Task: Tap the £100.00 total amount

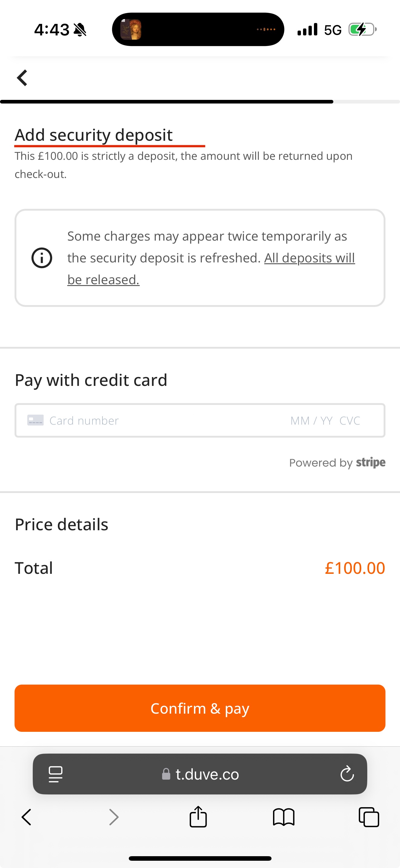Action: (355, 568)
